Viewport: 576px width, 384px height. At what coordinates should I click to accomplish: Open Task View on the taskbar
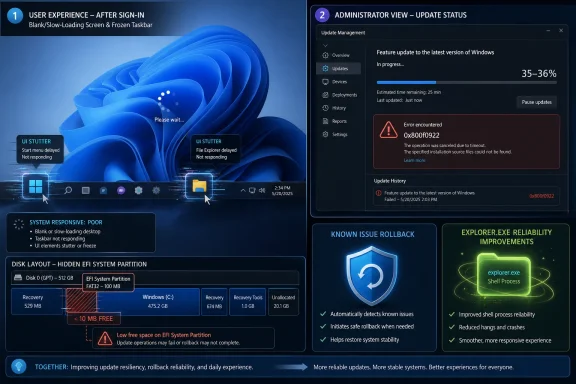point(86,190)
